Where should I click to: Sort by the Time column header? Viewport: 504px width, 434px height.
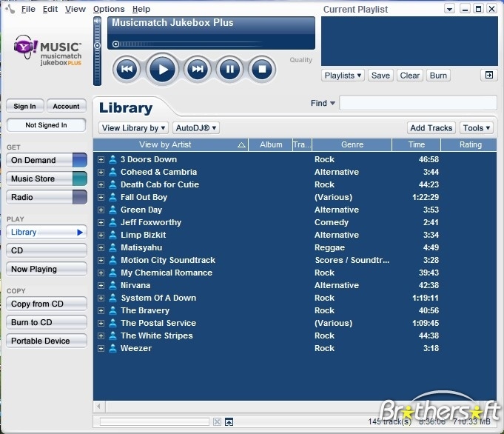[416, 144]
